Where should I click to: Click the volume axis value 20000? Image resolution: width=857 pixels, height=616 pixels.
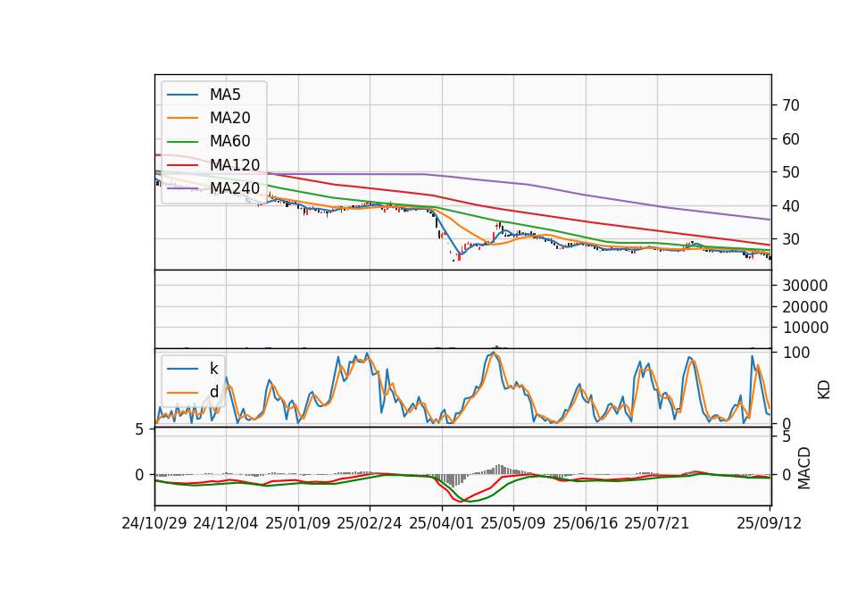click(x=805, y=307)
